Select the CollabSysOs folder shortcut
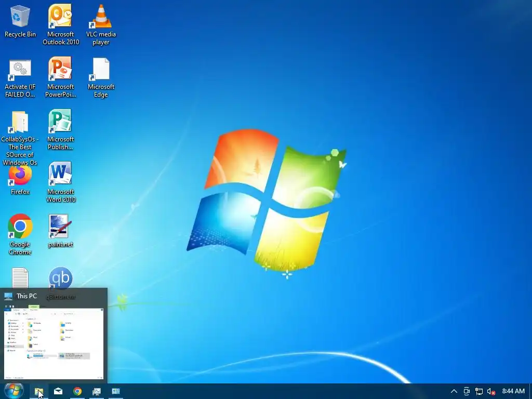The width and height of the screenshot is (532, 399). pos(20,138)
